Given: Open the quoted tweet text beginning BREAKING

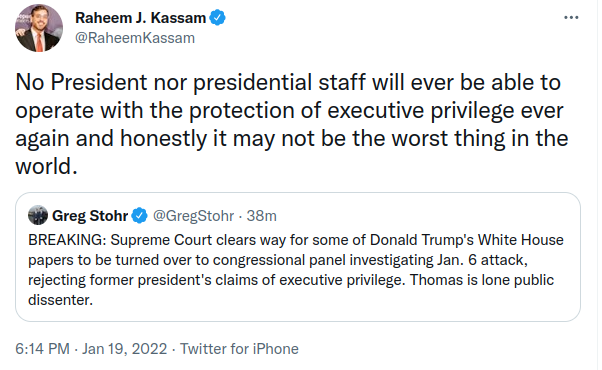Looking at the screenshot, I should pos(296,269).
